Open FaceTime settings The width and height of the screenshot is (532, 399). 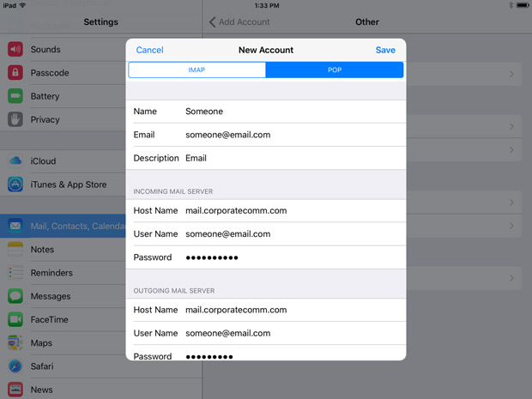pos(63,319)
